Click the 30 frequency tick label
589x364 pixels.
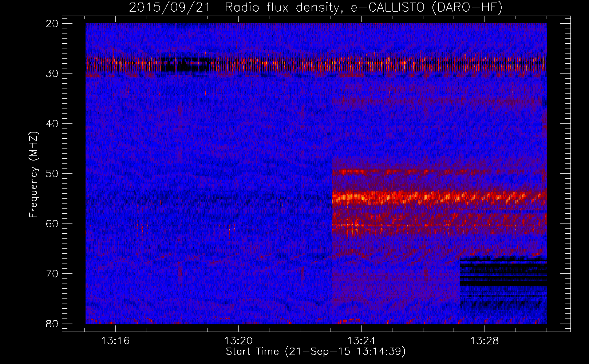click(52, 74)
